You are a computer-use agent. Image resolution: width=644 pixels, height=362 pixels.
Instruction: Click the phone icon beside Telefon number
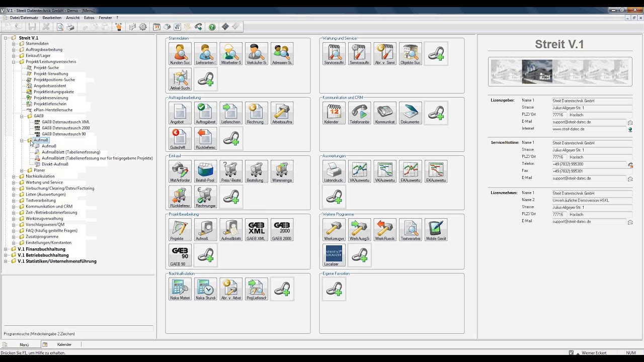click(x=630, y=164)
